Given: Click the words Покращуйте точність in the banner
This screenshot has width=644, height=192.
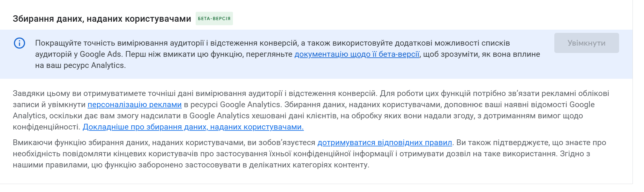Looking at the screenshot, I should click(x=75, y=43).
